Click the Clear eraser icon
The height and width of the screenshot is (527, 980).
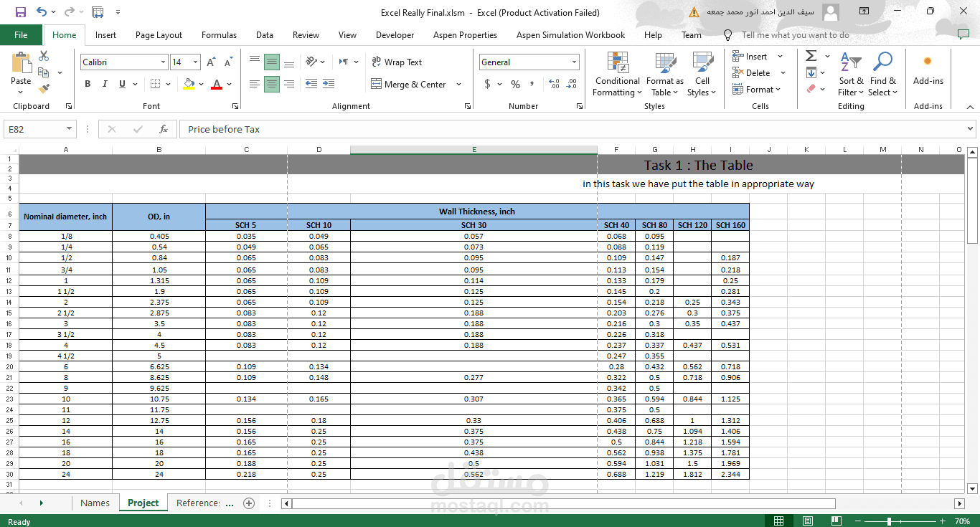811,89
